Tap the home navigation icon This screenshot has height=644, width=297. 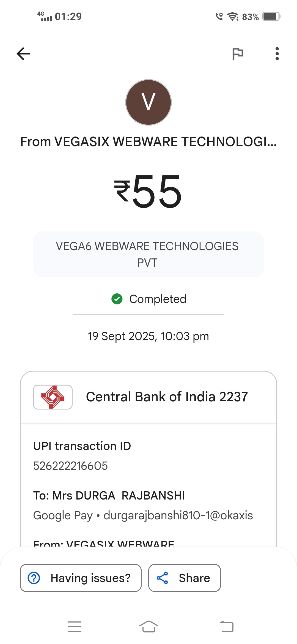[x=148, y=627]
